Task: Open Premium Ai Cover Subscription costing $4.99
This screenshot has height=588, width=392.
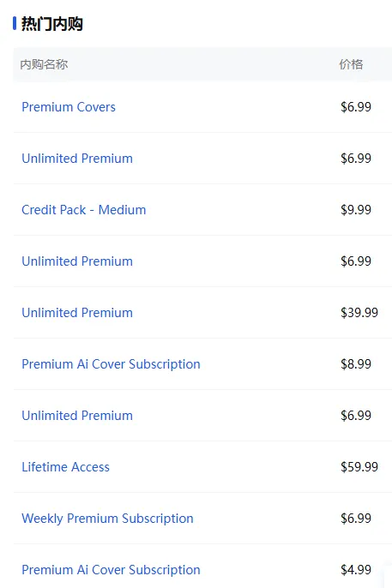Action: (x=111, y=570)
